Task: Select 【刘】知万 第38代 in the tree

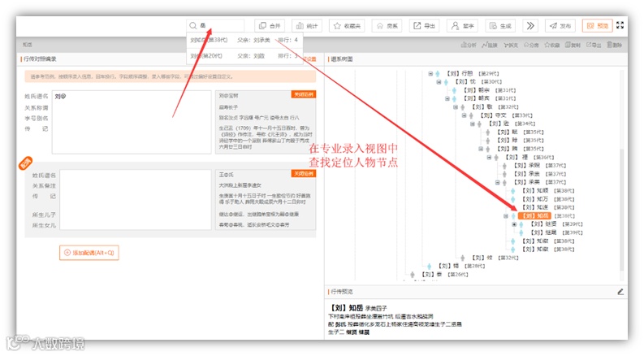Action: [535, 199]
